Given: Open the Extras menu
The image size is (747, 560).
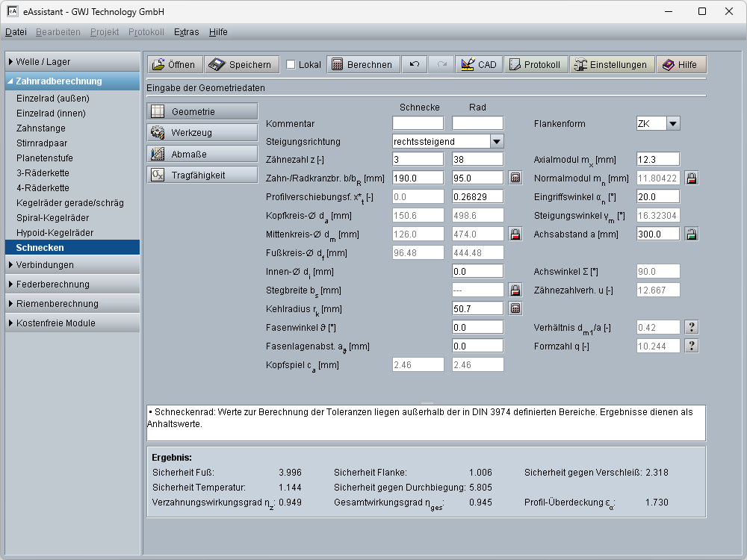Looking at the screenshot, I should coord(186,32).
